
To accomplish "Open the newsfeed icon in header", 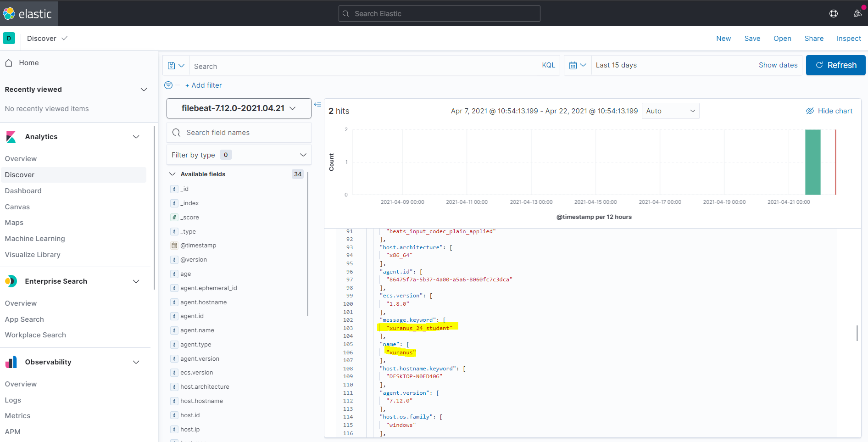I will [x=857, y=14].
